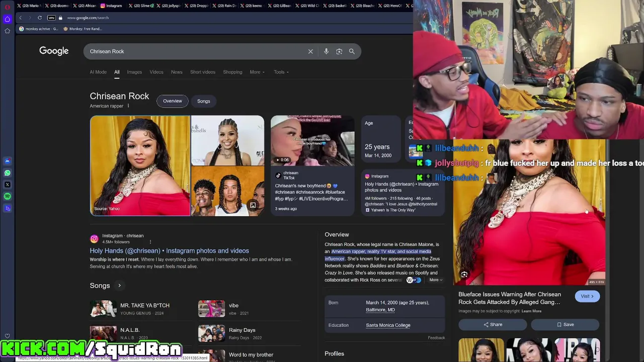Image resolution: width=644 pixels, height=362 pixels.
Task: Open main Chrisean Rock photo from Yahoo
Action: click(140, 165)
